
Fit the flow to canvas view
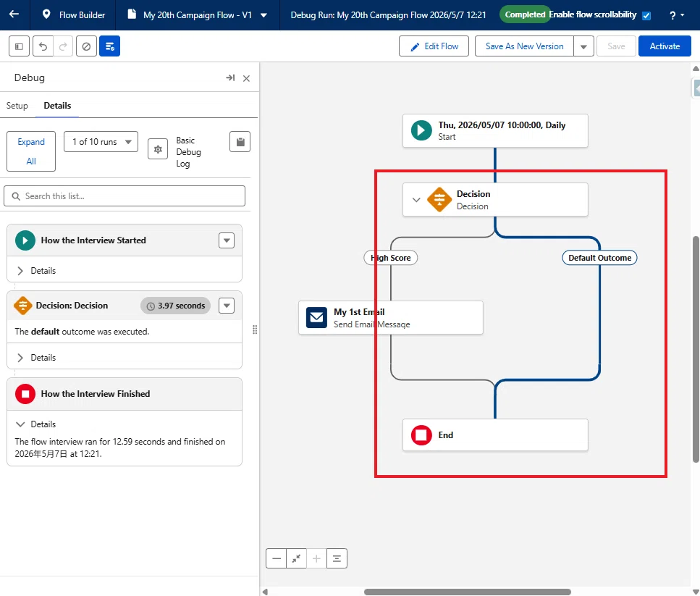coord(296,558)
